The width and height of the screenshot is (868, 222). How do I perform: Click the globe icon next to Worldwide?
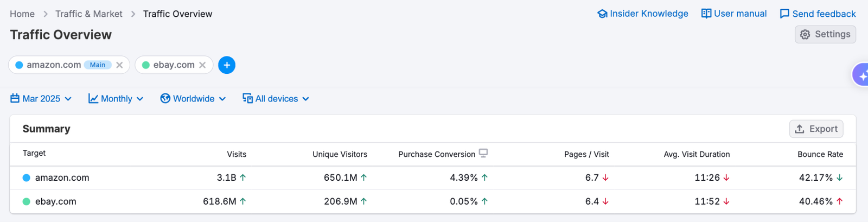(165, 99)
